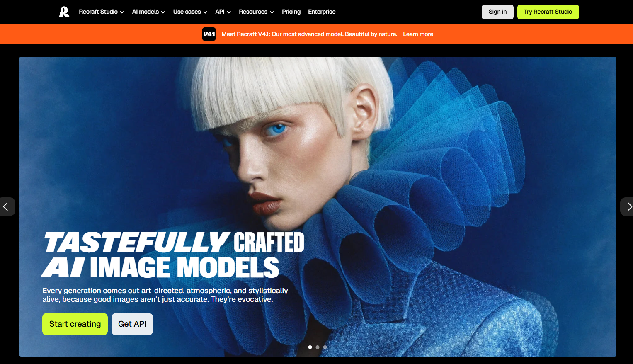Expand the Use cases menu
Viewport: 633px width, 364px height.
click(x=190, y=12)
